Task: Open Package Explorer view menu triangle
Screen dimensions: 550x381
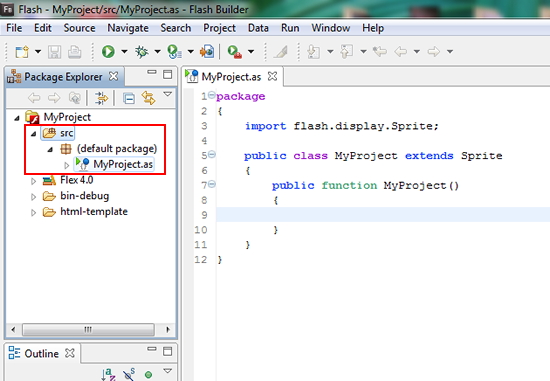Action: 168,94
